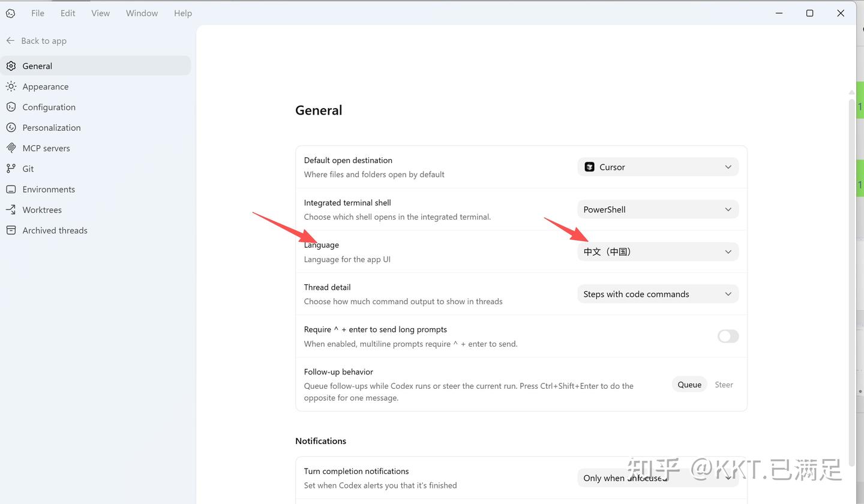Open Archived threads page
This screenshot has width=864, height=504.
(x=96, y=230)
